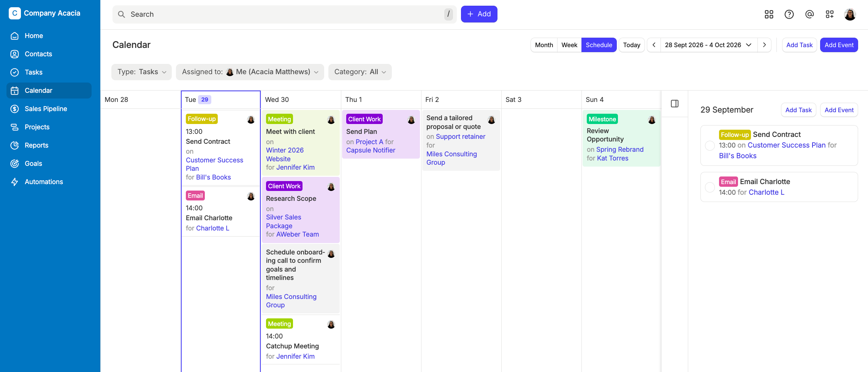
Task: Open the date range dropdown
Action: click(x=709, y=45)
